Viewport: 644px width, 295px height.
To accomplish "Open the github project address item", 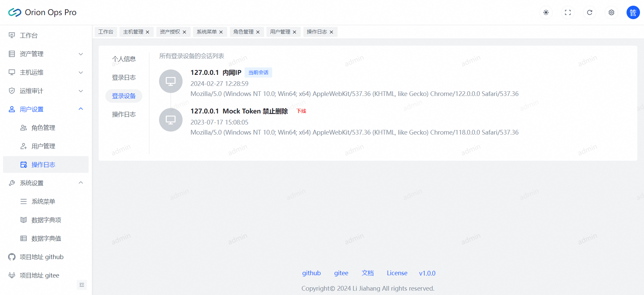I will 42,257.
